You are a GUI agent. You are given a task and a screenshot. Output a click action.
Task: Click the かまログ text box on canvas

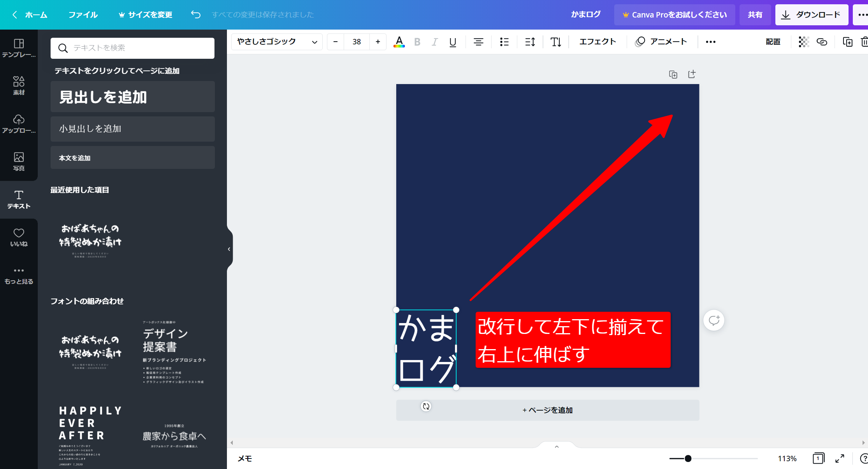(x=426, y=348)
